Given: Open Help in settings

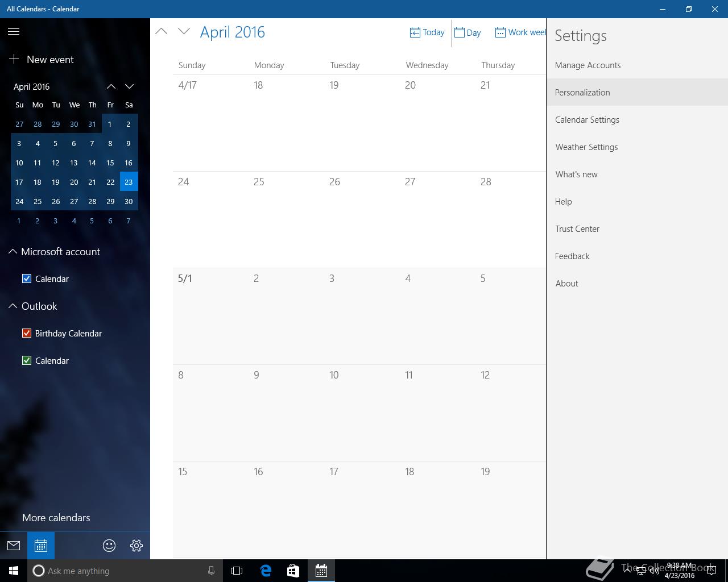Looking at the screenshot, I should pos(637,201).
